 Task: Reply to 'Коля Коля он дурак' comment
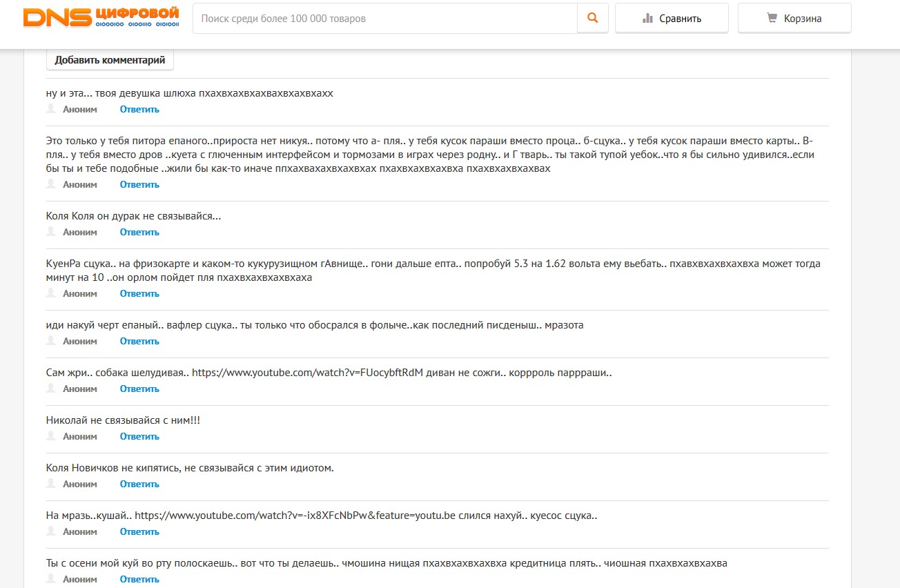[x=139, y=232]
